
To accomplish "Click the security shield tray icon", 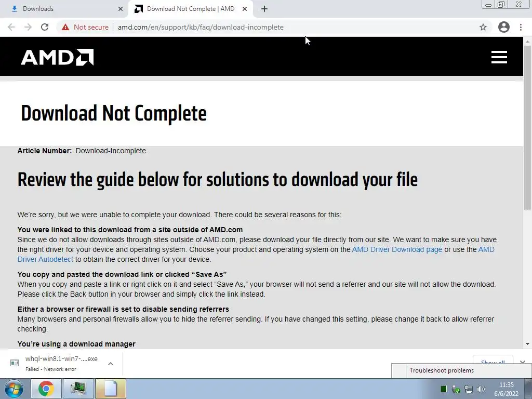I will coord(456,390).
